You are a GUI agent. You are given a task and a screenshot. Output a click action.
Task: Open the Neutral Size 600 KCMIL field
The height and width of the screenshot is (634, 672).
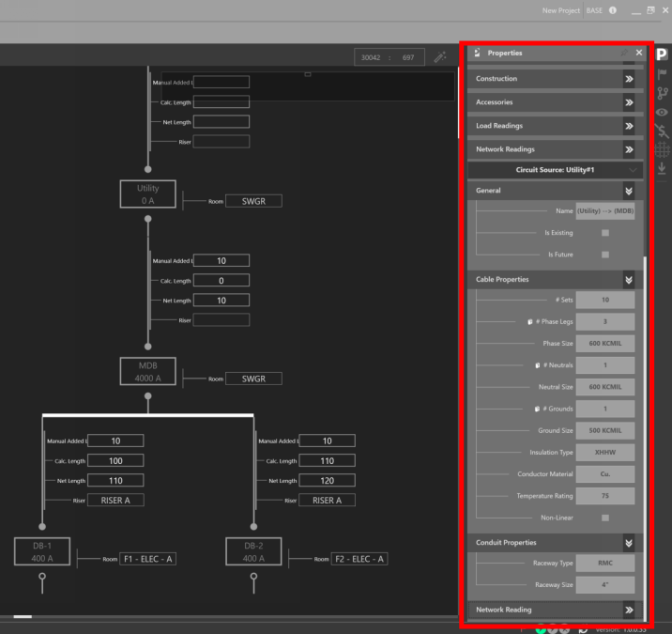coord(605,387)
